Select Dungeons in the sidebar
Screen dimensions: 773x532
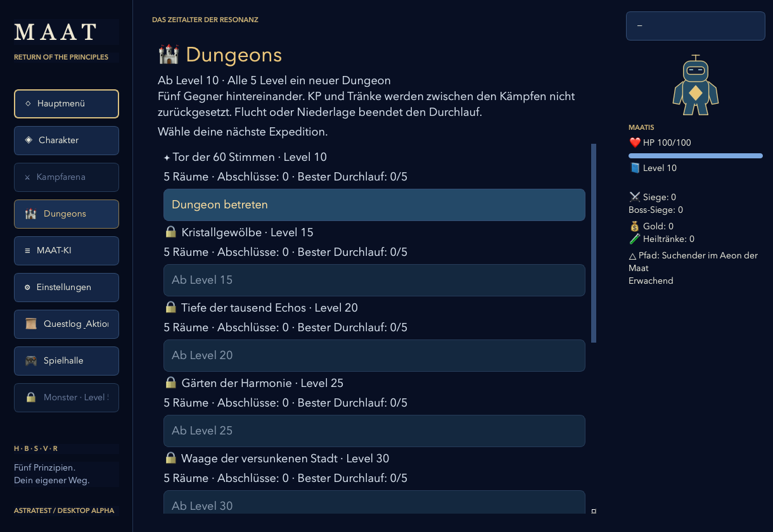point(67,214)
